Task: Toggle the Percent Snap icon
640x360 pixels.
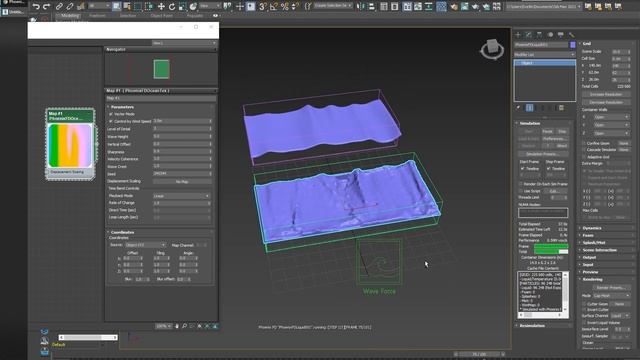Action: [x=285, y=7]
